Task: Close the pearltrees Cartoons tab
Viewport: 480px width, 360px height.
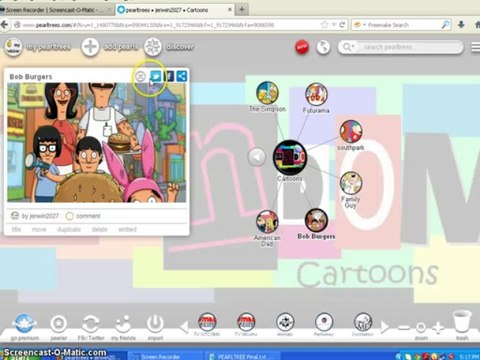Action: click(229, 10)
